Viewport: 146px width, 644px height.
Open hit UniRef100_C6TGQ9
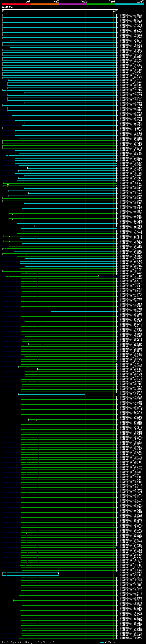[x=131, y=17]
